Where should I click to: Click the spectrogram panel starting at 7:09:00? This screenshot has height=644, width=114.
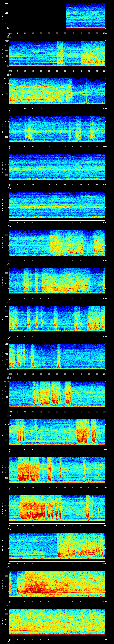coord(57,16)
